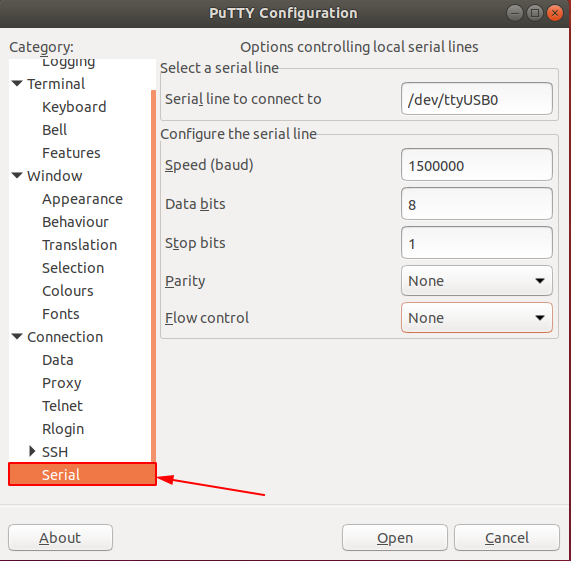Collapse the Connection category triangle

pos(17,337)
